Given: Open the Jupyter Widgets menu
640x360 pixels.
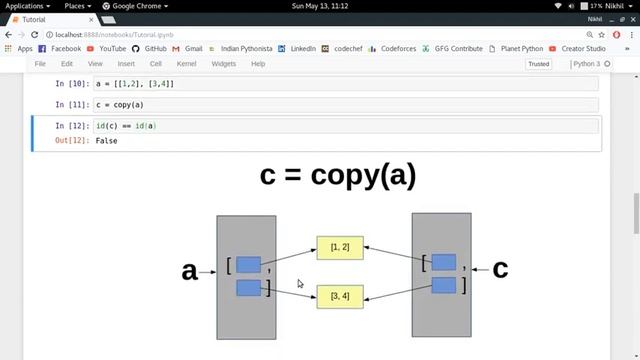Looking at the screenshot, I should tap(224, 64).
